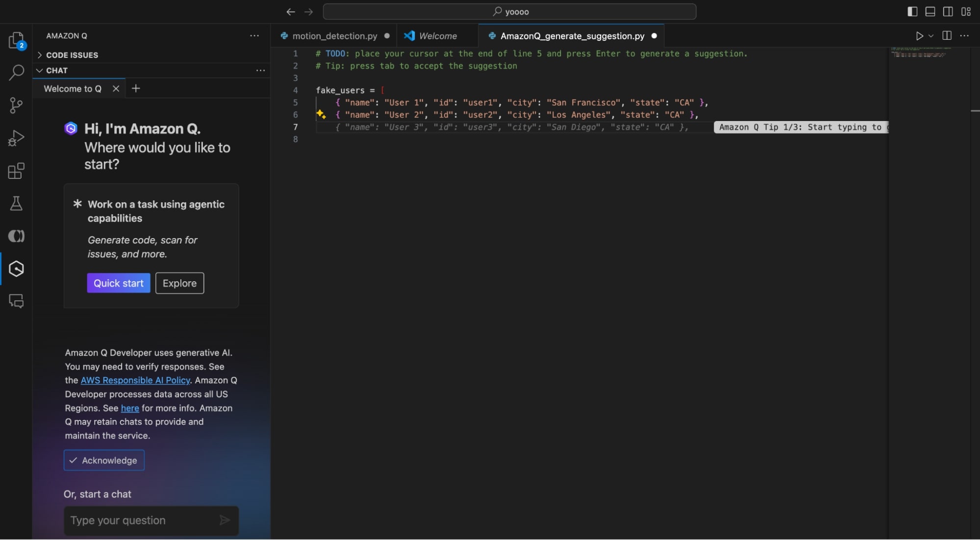This screenshot has height=540, width=980.
Task: Close the Welcome to Q chat tab
Action: pos(116,89)
